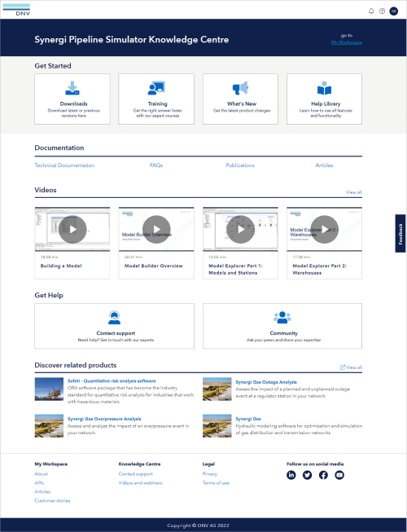Click the Downloads icon
407x532 pixels.
72,88
